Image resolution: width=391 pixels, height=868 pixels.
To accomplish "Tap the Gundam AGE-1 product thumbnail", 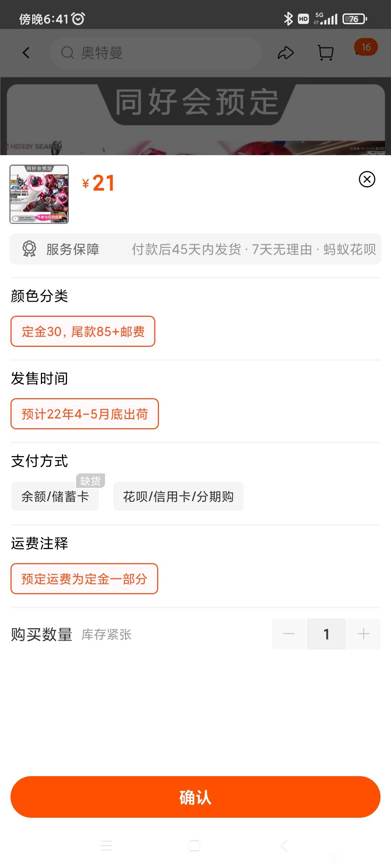I will [x=39, y=194].
